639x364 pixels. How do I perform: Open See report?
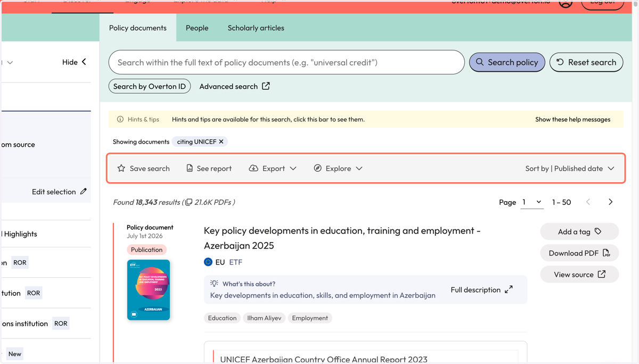(x=209, y=168)
